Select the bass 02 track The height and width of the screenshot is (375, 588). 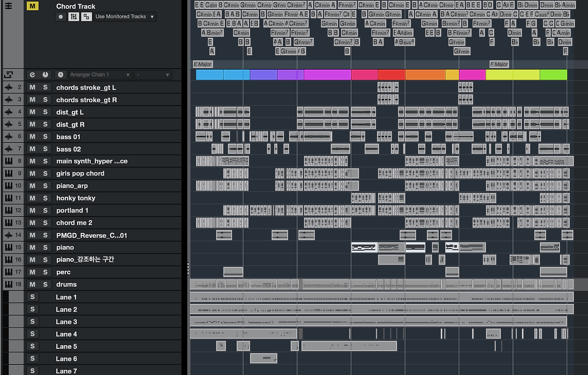68,149
